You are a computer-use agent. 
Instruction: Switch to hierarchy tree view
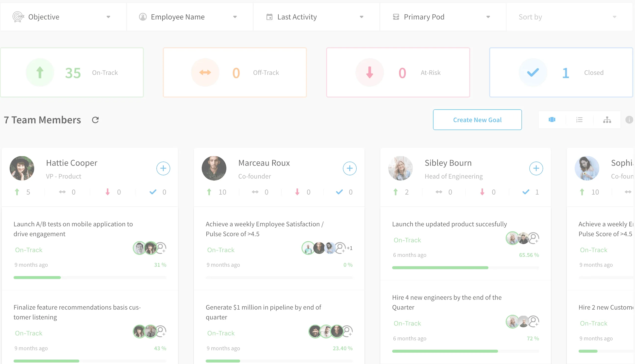(607, 120)
